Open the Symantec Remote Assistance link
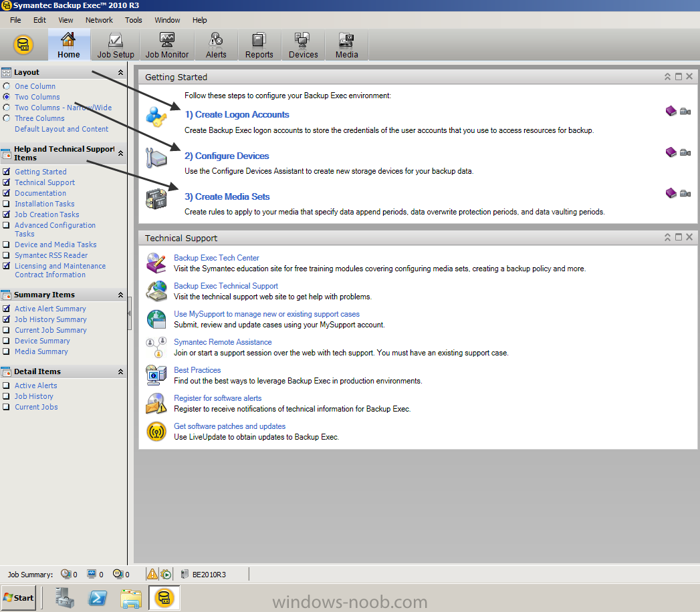Viewport: 700px width, 612px height. pyautogui.click(x=223, y=342)
